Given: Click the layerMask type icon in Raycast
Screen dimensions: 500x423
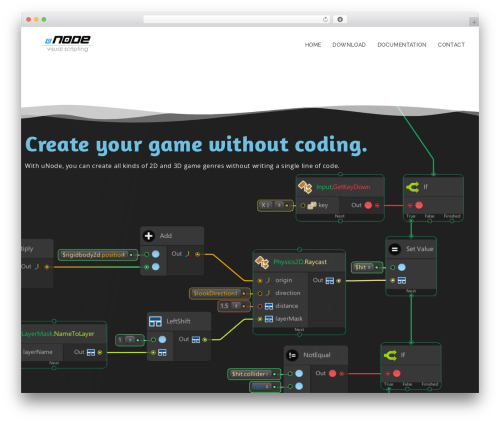Looking at the screenshot, I should click(269, 319).
